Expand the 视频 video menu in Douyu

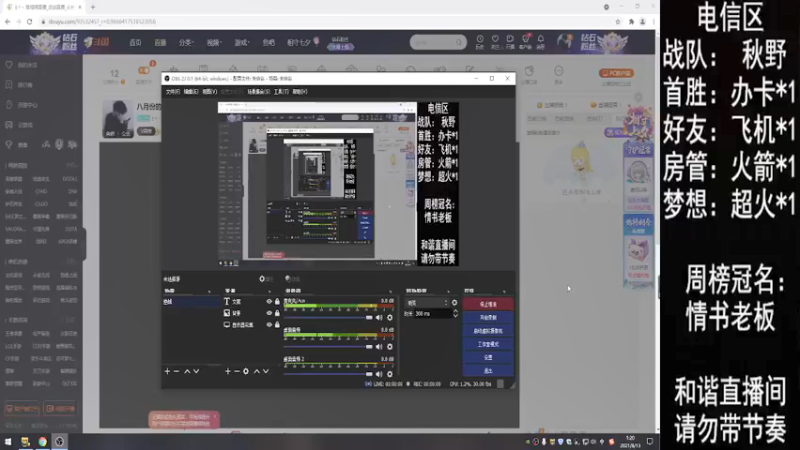(214, 42)
